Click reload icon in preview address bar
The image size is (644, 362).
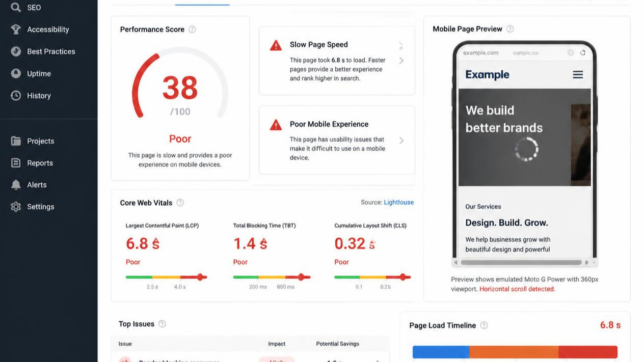click(x=582, y=52)
